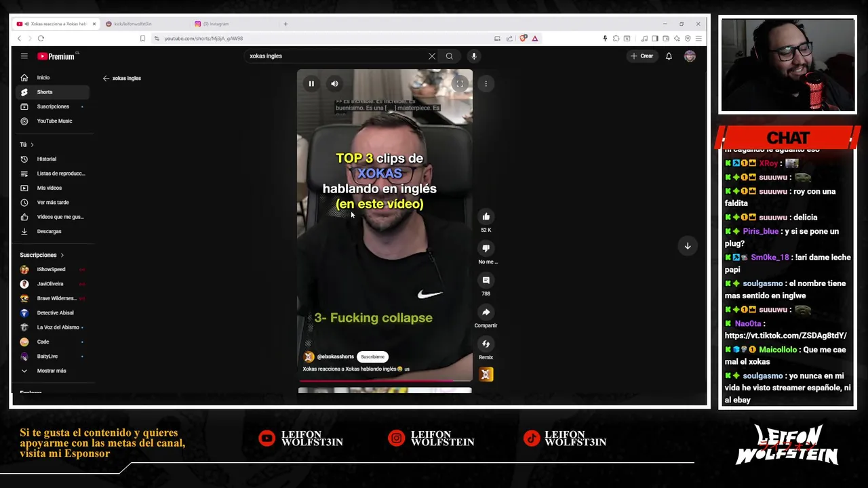The image size is (868, 488).
Task: Expand the Tú section chevron
Action: [31, 144]
